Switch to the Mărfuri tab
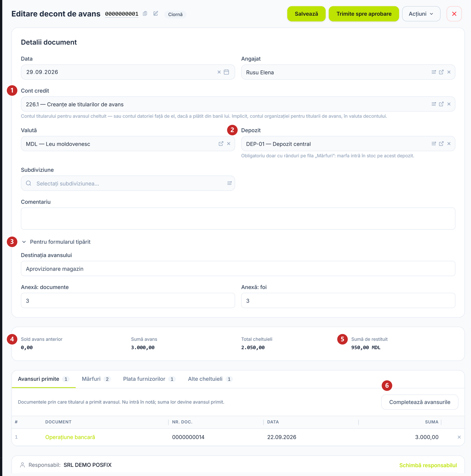 click(96, 379)
